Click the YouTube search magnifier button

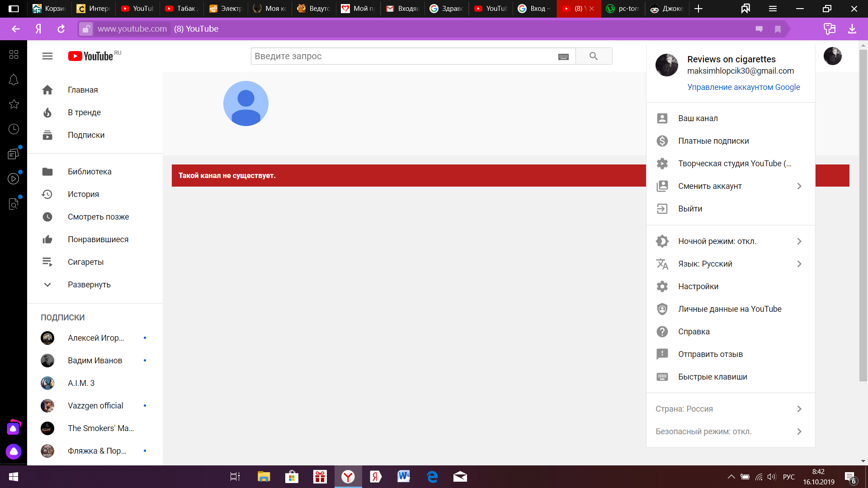point(594,56)
